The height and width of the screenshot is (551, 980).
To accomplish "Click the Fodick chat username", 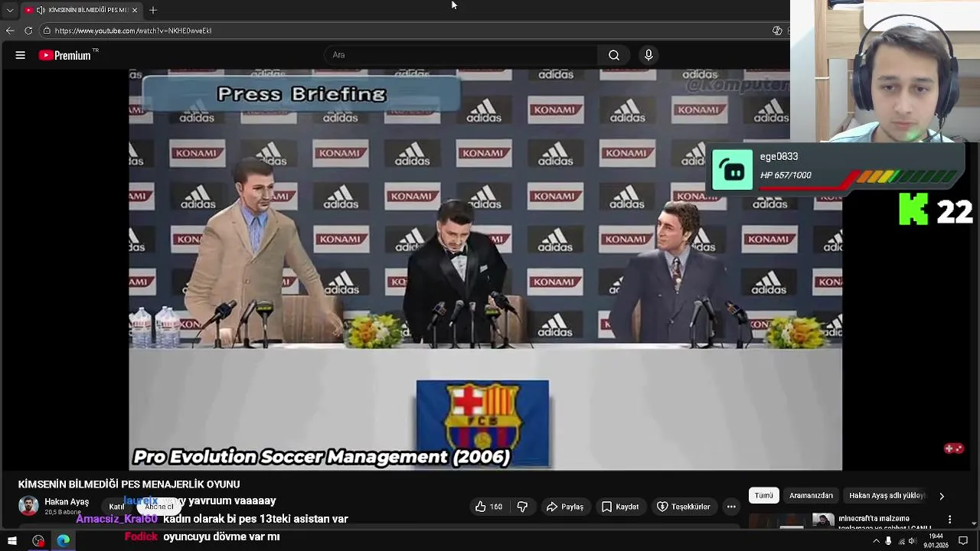I will [x=141, y=536].
